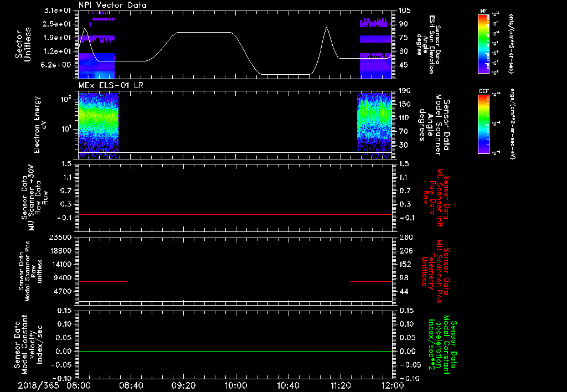Click the 260 telemetry position tick label
Screen dimensions: 567x392
tap(406, 237)
